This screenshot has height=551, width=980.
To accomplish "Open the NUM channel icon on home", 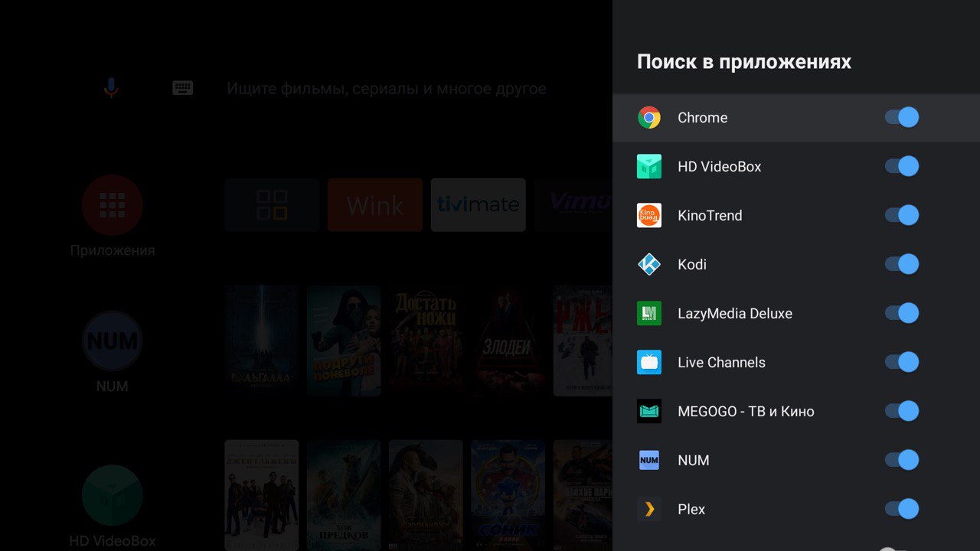I will (113, 341).
